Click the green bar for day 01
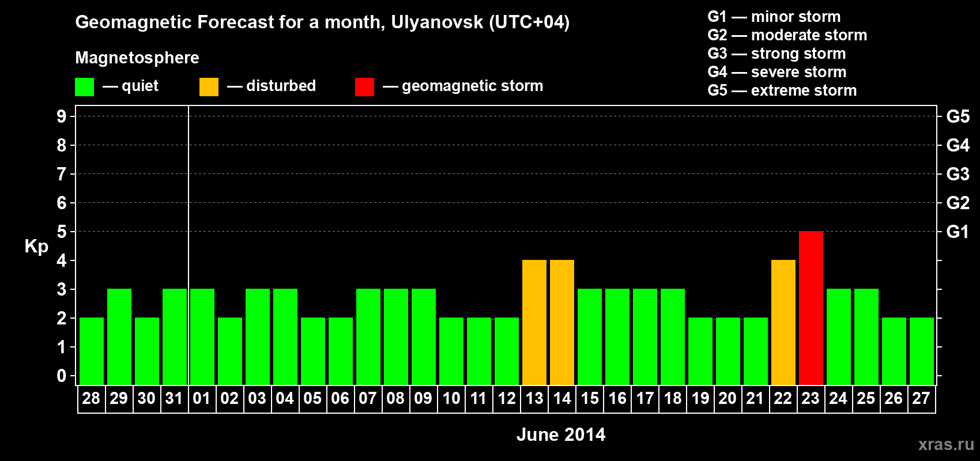This screenshot has height=461, width=980. pyautogui.click(x=202, y=337)
